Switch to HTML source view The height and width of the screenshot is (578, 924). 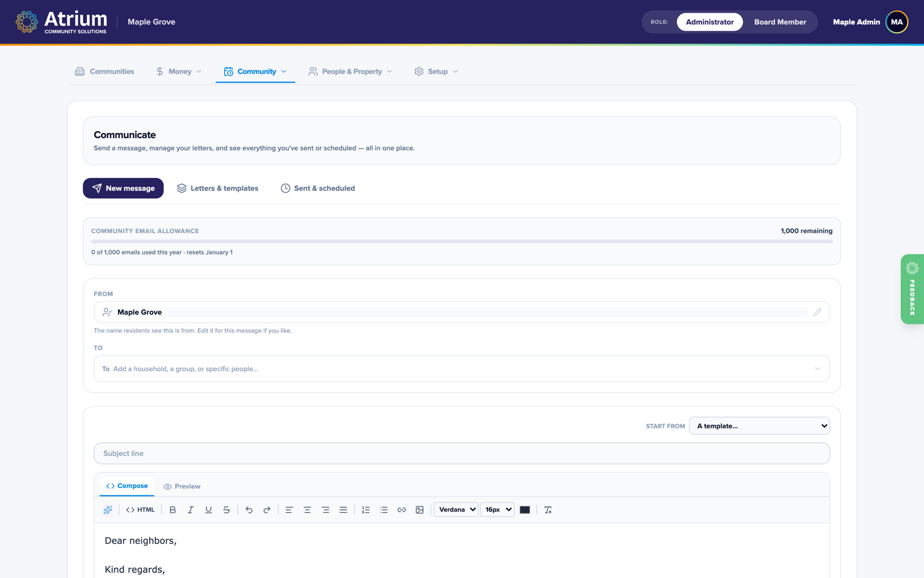pyautogui.click(x=140, y=510)
